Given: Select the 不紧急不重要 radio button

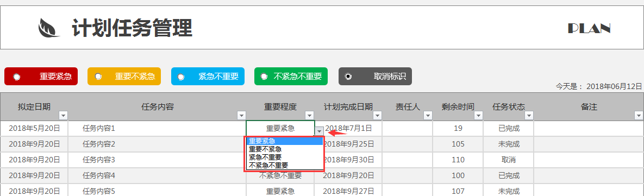Looking at the screenshot, I should [265, 77].
